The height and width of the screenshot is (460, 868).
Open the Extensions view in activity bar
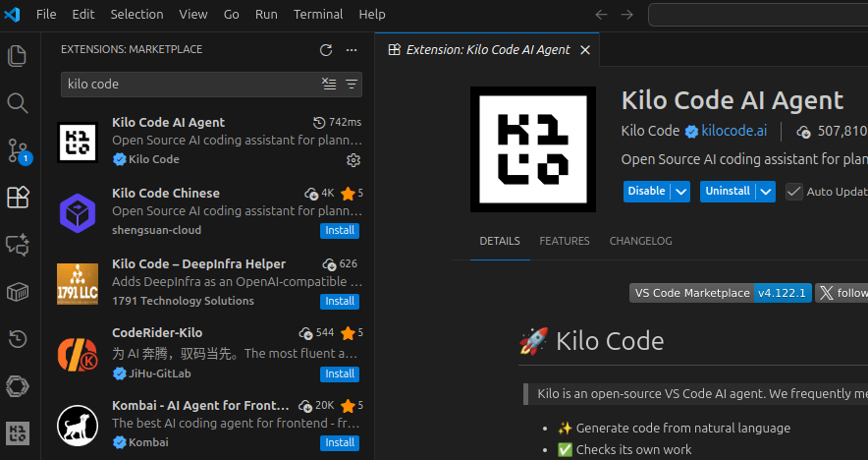17,198
